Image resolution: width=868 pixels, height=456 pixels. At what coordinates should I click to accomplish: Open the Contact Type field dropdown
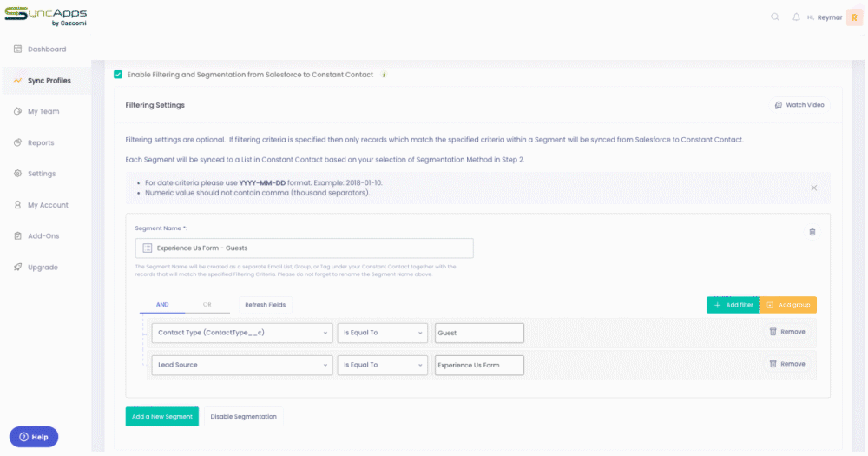(x=242, y=333)
